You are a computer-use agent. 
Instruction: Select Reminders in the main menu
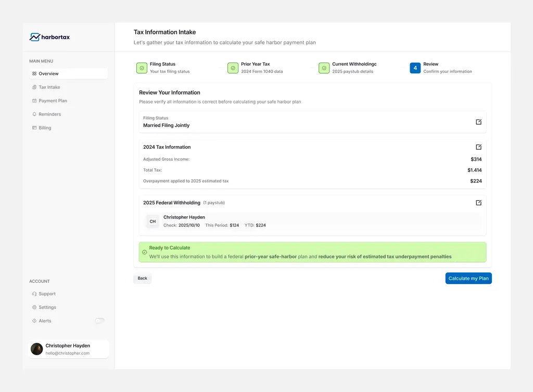click(x=68, y=114)
